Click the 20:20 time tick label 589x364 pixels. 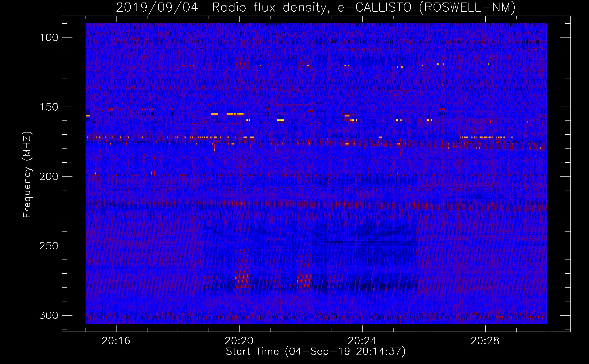239,341
